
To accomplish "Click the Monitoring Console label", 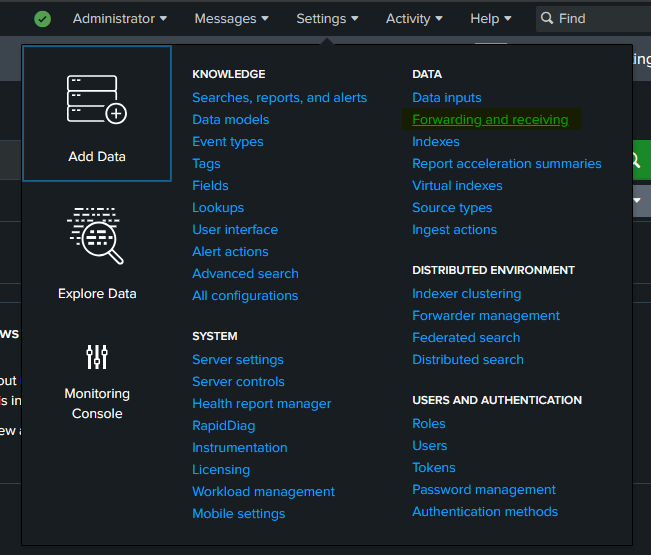I will (x=97, y=403).
